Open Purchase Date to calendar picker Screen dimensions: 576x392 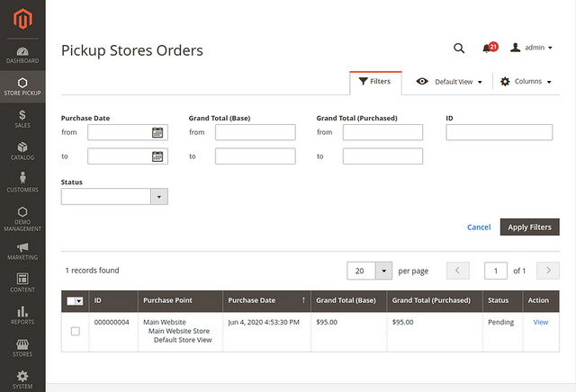click(x=157, y=156)
